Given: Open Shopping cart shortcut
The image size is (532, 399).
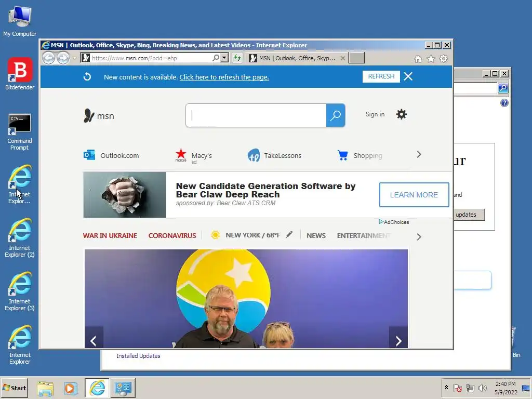Looking at the screenshot, I should tap(360, 155).
